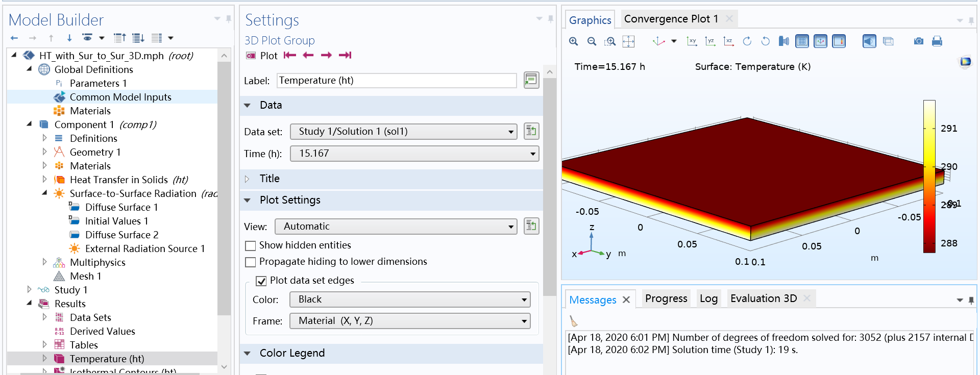Open the Progress tab
Image resolution: width=980 pixels, height=375 pixels.
[666, 298]
